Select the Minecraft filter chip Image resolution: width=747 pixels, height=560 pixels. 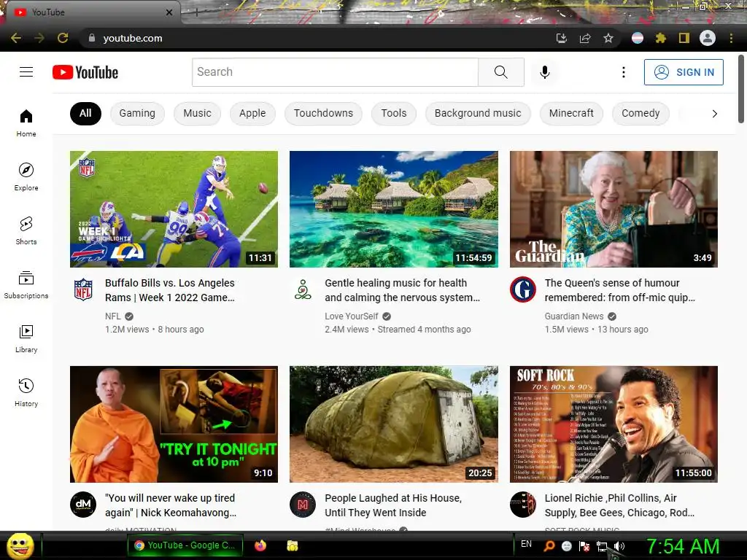tap(571, 113)
